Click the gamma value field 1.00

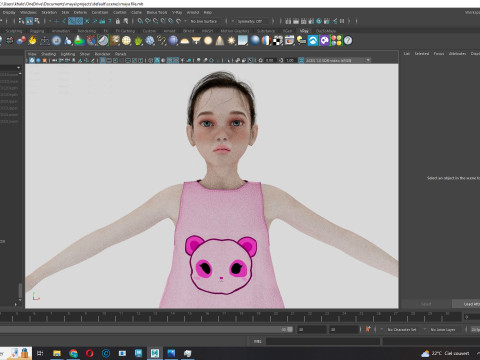290,60
